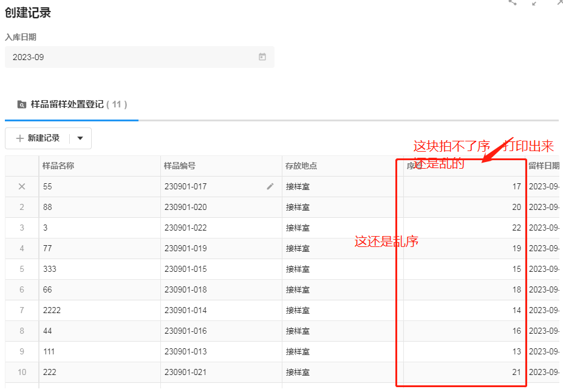Click the sequence cell with value 22
The image size is (563, 392).
pos(464,228)
